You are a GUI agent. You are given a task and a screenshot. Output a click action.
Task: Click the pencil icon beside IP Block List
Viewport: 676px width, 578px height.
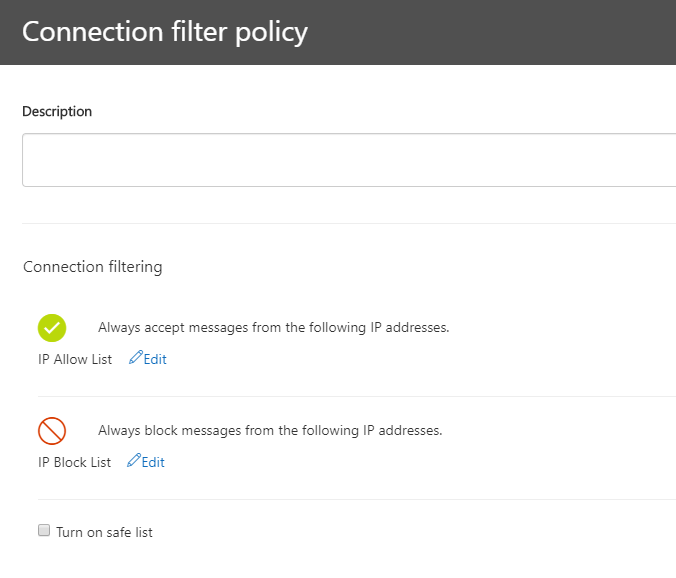[x=134, y=460]
